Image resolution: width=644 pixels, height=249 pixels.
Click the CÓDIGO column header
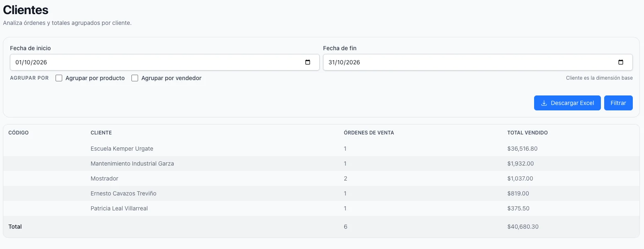[x=19, y=133]
